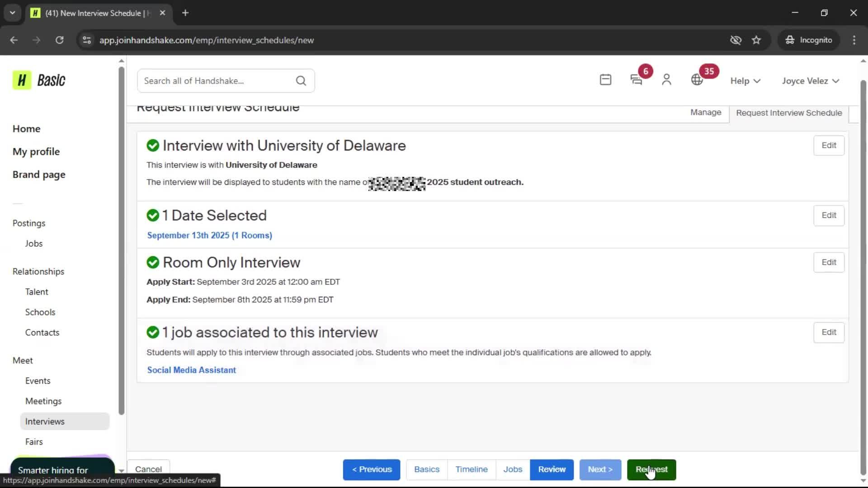The height and width of the screenshot is (488, 868).
Task: Open Talent under Relationships
Action: (x=37, y=292)
